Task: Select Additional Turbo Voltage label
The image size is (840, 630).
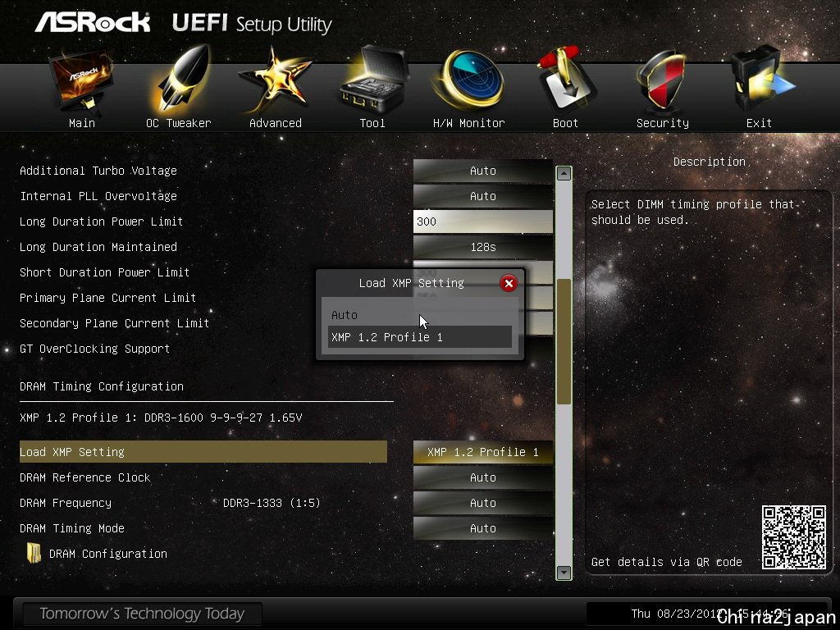Action: click(98, 171)
